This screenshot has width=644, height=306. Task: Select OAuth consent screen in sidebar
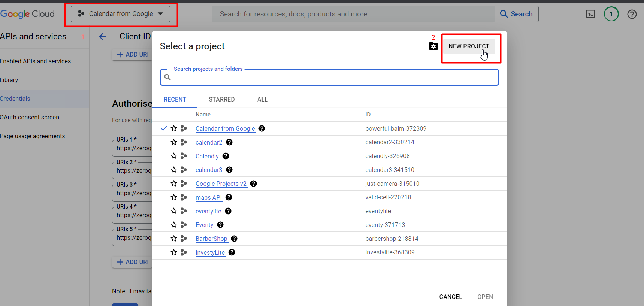(x=30, y=117)
